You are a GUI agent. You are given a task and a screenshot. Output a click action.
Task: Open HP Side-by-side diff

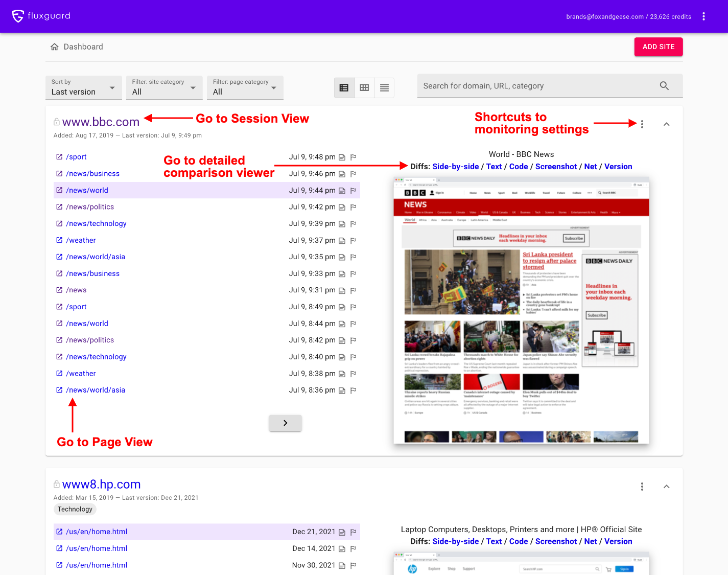click(x=456, y=541)
